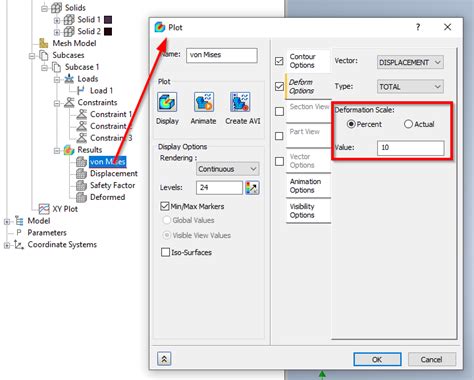Image resolution: width=474 pixels, height=380 pixels.
Task: Click the Subcases documents icon
Action: 44,55
